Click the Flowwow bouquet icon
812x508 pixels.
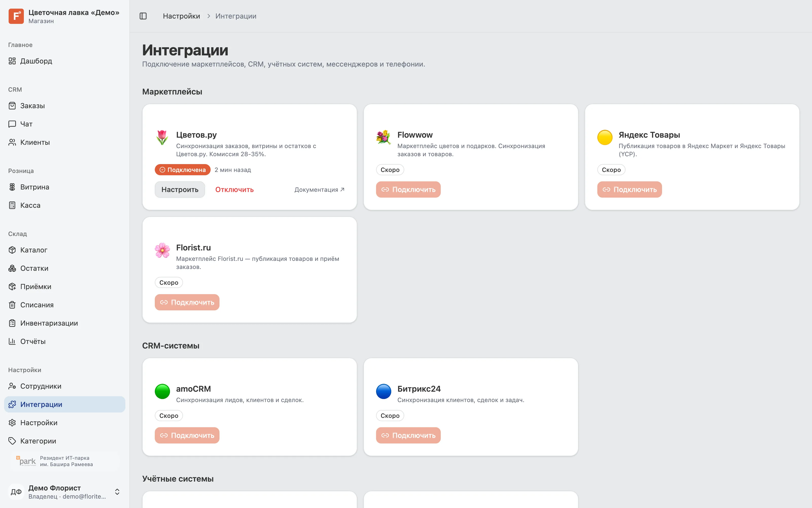tap(383, 137)
